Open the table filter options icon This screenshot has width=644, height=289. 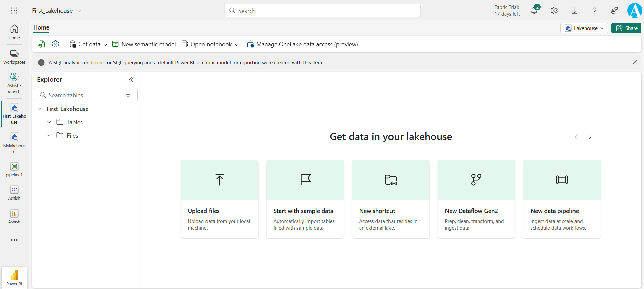[128, 95]
